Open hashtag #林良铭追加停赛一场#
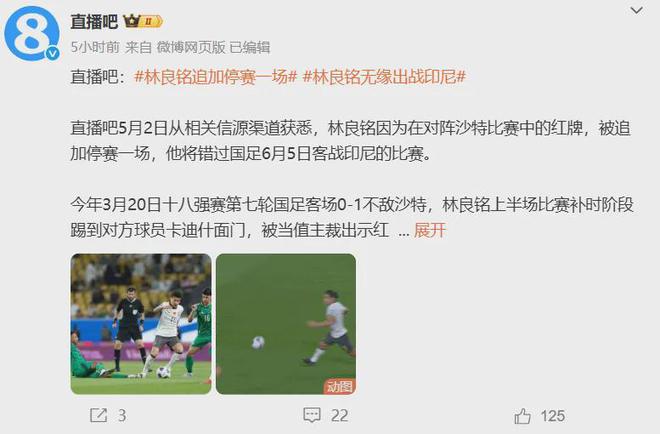660x434 pixels. tap(216, 77)
